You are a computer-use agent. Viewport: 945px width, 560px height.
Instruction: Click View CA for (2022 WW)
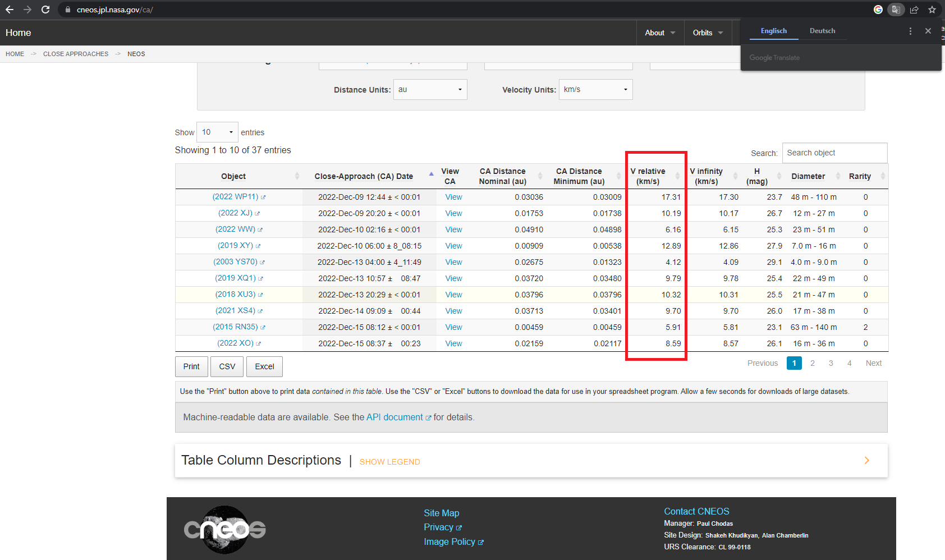(x=453, y=229)
